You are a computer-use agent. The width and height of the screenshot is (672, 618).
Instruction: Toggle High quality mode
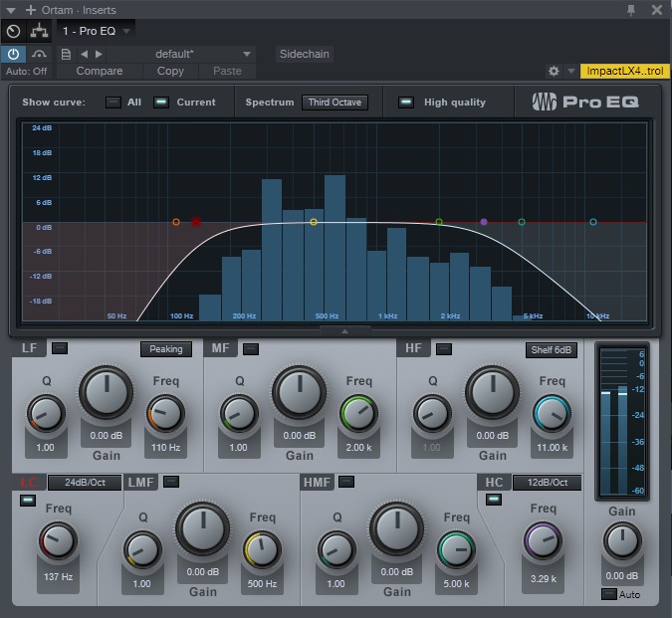(x=406, y=103)
